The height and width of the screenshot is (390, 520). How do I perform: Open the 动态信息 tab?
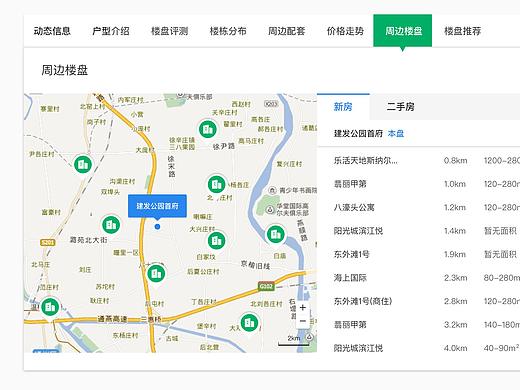click(x=52, y=31)
